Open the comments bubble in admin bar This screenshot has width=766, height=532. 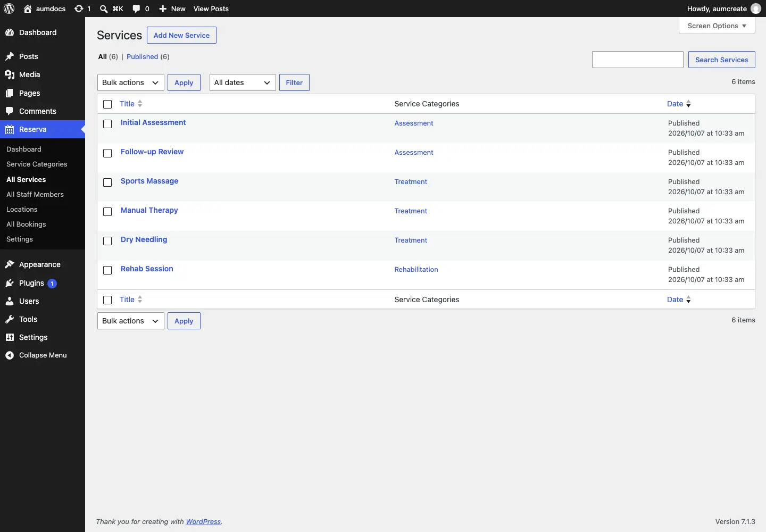[137, 9]
